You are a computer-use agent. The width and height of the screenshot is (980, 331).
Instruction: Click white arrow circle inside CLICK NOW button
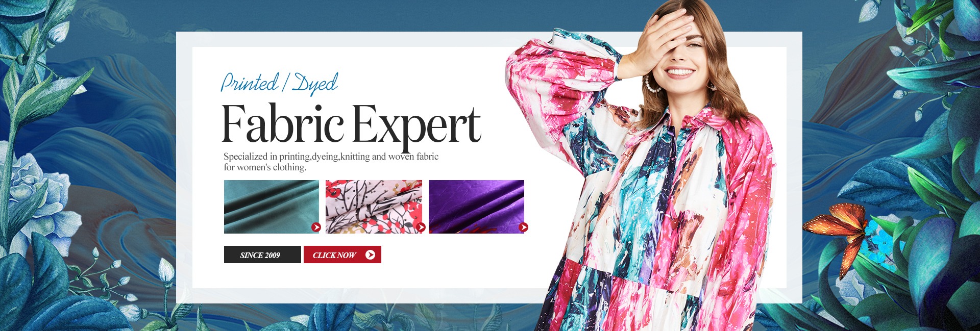click(370, 254)
